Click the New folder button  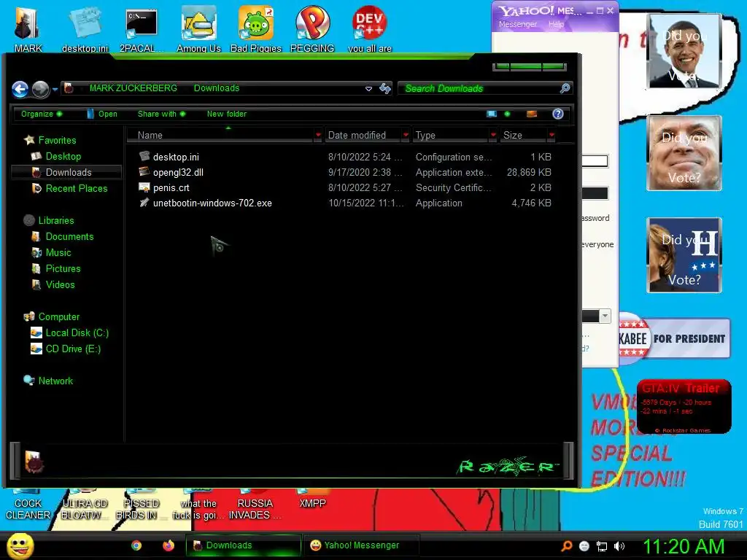pos(227,114)
